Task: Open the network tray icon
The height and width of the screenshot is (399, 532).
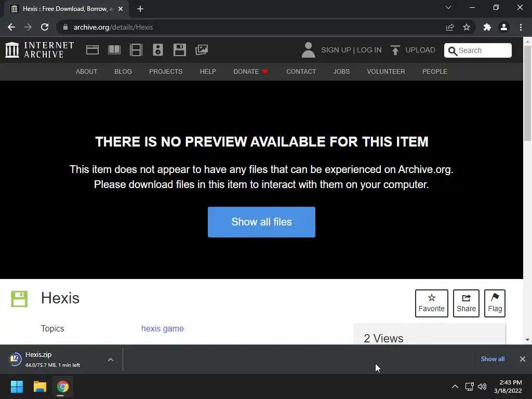Action: tap(470, 387)
